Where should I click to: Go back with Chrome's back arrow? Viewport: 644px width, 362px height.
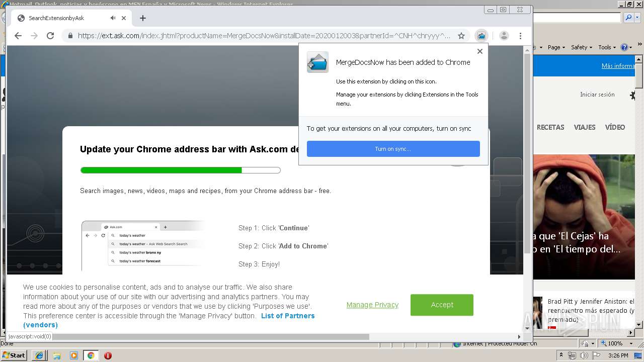[x=18, y=36]
